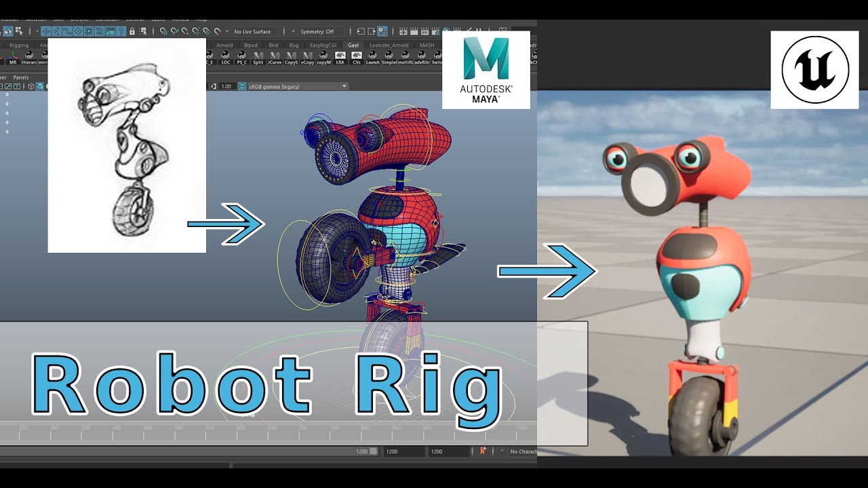The height and width of the screenshot is (488, 868).
Task: Switch to the MASH shelf tab
Action: click(427, 45)
